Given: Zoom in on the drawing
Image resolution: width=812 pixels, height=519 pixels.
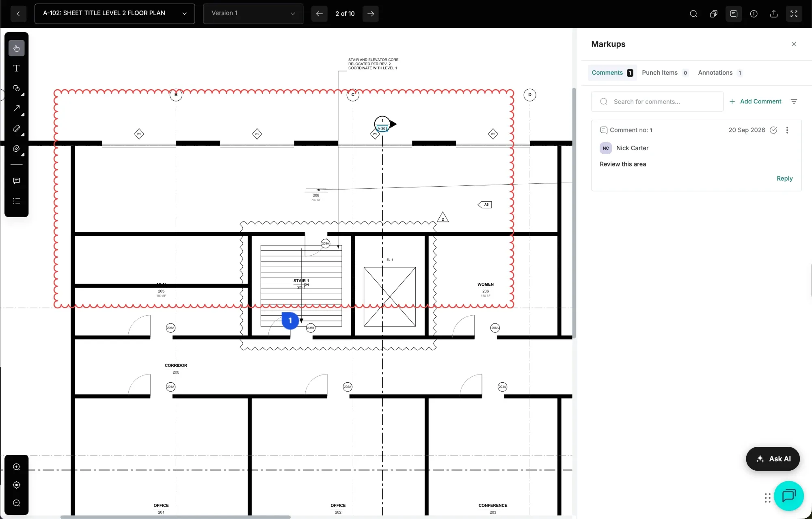Looking at the screenshot, I should (17, 467).
